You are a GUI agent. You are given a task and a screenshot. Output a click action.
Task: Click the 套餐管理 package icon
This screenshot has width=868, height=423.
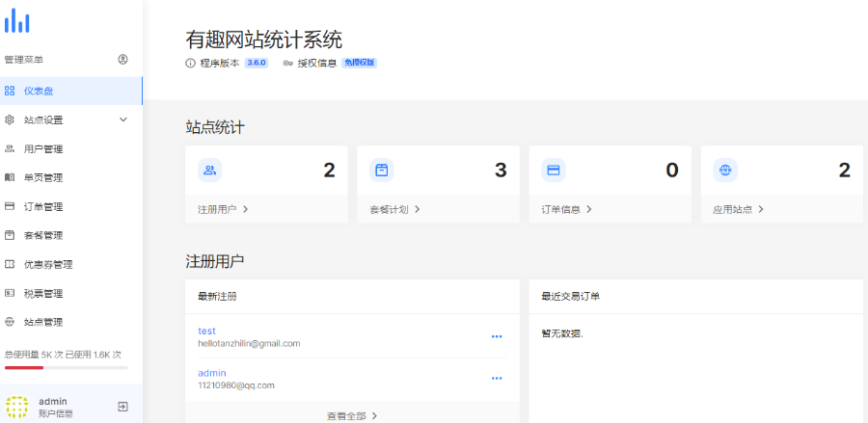coord(10,235)
